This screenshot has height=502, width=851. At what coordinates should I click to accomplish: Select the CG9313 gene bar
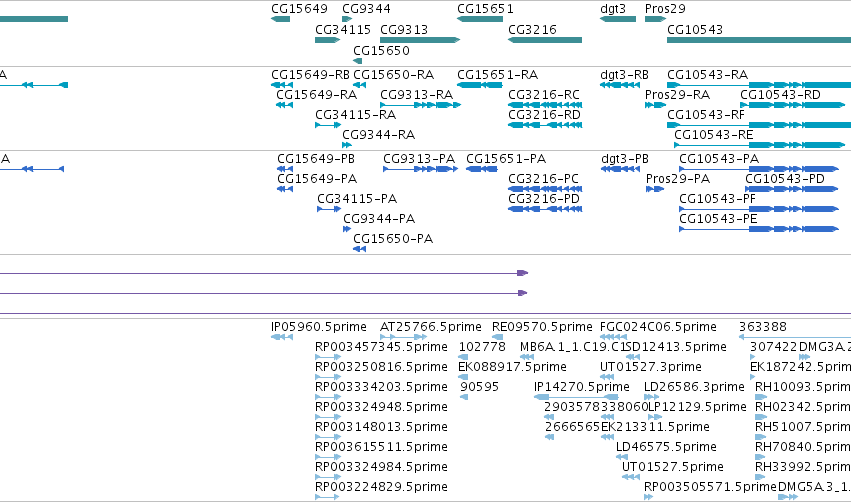420,40
